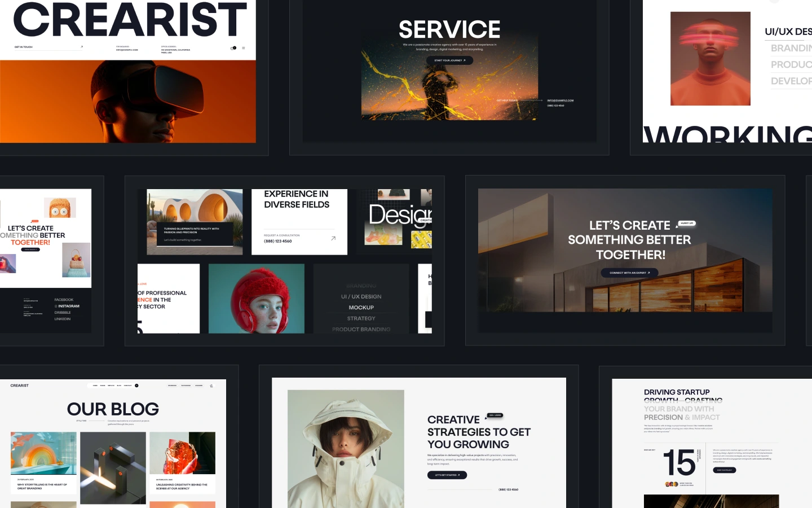This screenshot has width=812, height=508.
Task: Click the fruit basket bag image
Action: point(76,260)
